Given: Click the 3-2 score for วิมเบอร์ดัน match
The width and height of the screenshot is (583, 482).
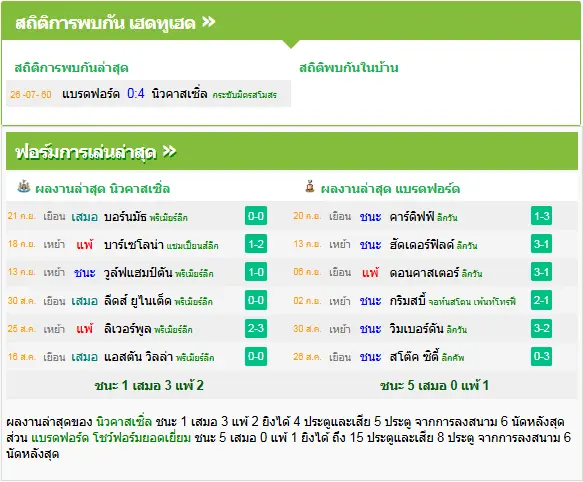Looking at the screenshot, I should (541, 328).
